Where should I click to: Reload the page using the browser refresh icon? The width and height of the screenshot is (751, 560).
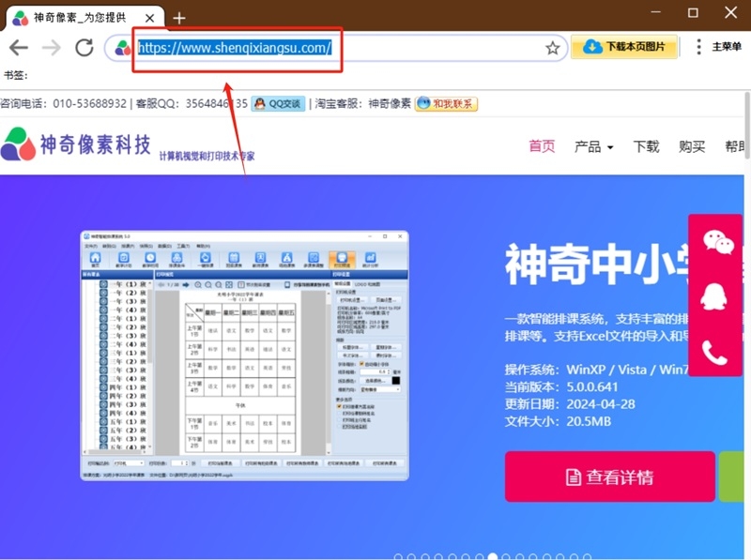(84, 47)
